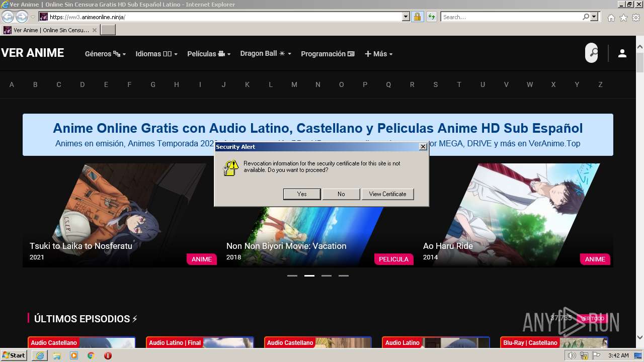Open the IE Home icon
644x362 pixels.
click(x=611, y=18)
